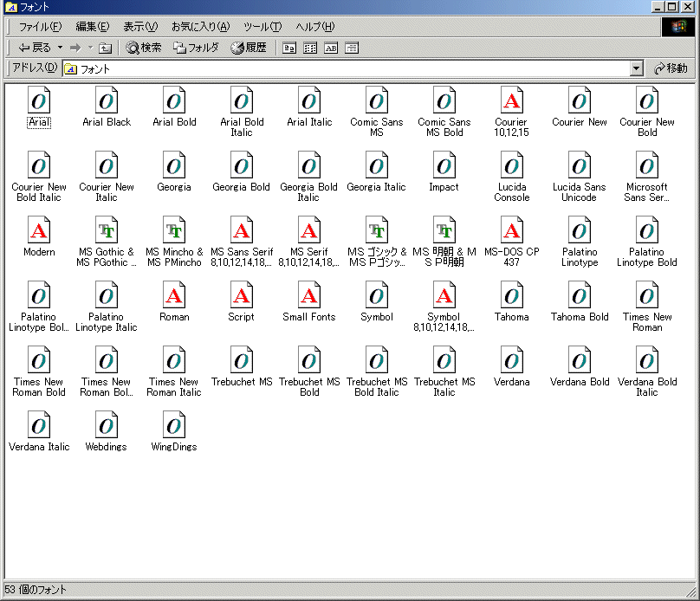700x601 pixels.
Task: Click the 検索 search button
Action: tap(143, 48)
